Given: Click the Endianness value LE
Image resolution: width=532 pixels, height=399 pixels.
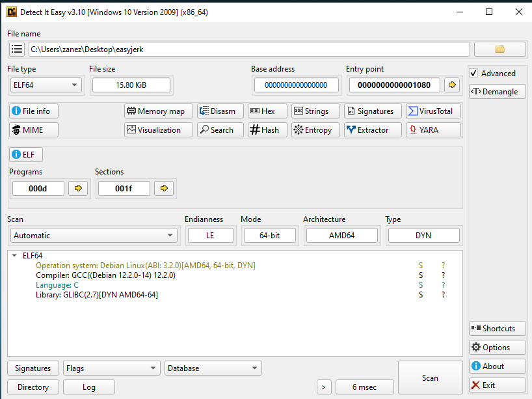Looking at the screenshot, I should [x=210, y=236].
